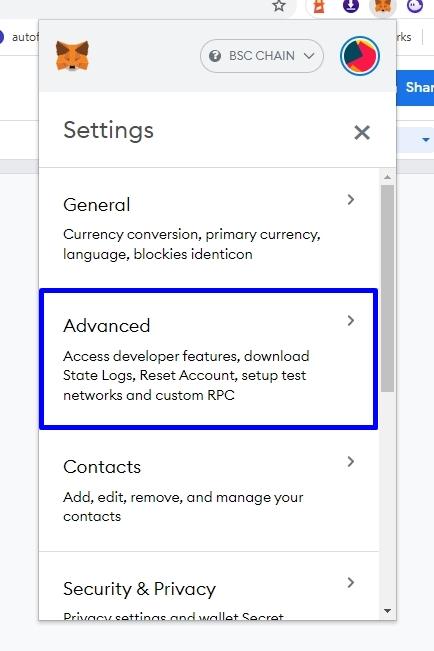Click the browser bookmark star icon

[x=279, y=6]
